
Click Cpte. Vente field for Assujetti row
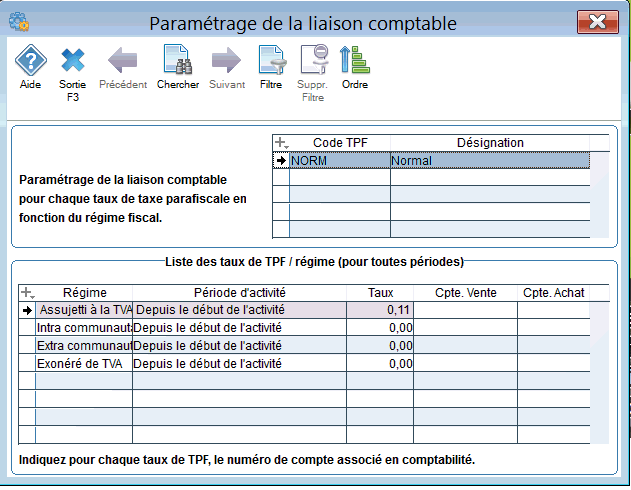pyautogui.click(x=466, y=310)
